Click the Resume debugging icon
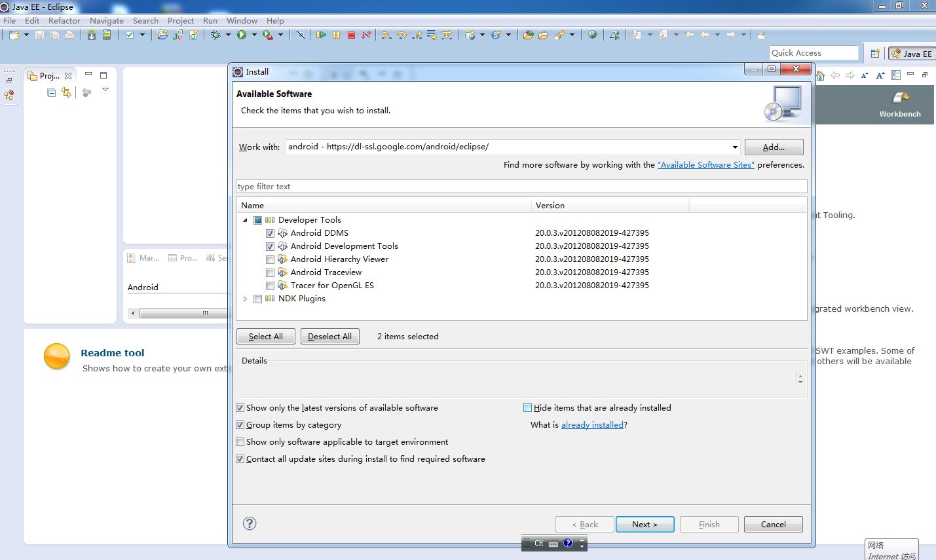The image size is (936, 560). point(321,35)
